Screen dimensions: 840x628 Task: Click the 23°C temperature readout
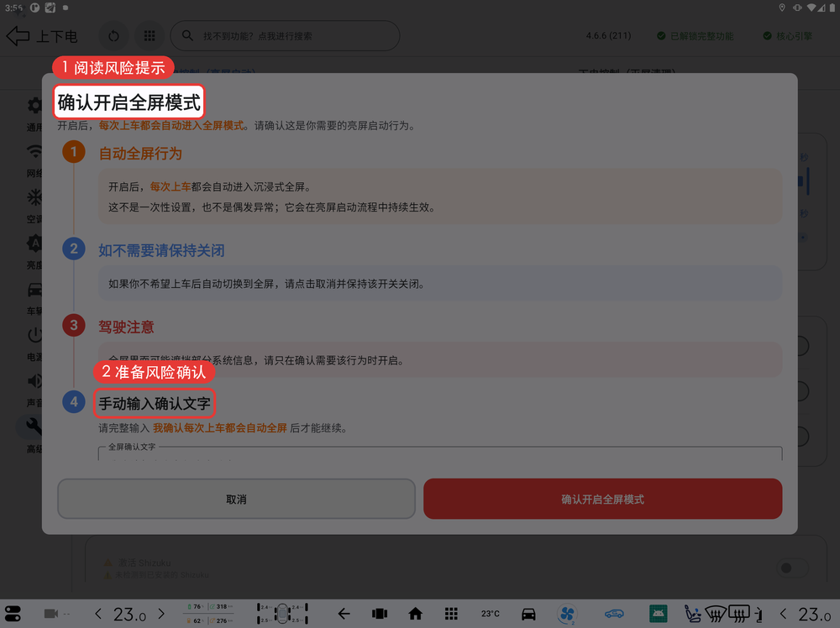491,614
